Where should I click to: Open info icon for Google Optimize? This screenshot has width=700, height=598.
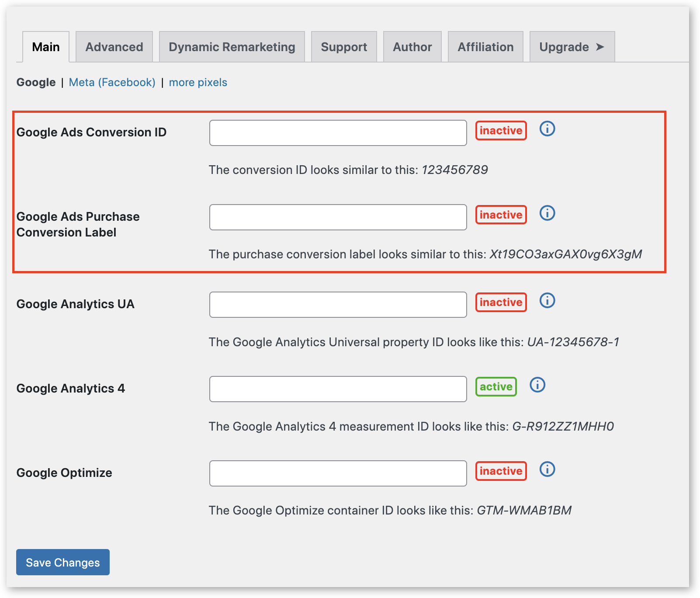547,469
